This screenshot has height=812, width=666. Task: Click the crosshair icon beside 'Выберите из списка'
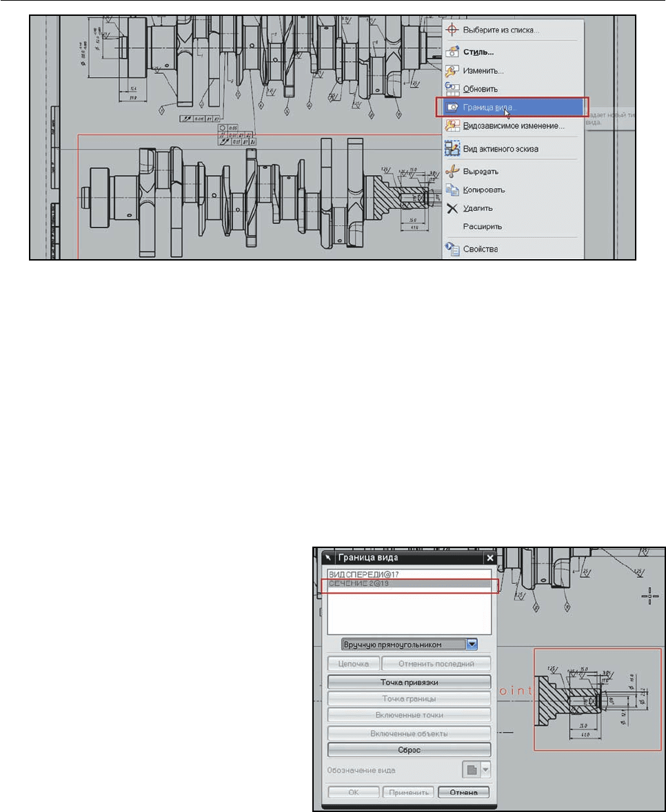coord(452,30)
